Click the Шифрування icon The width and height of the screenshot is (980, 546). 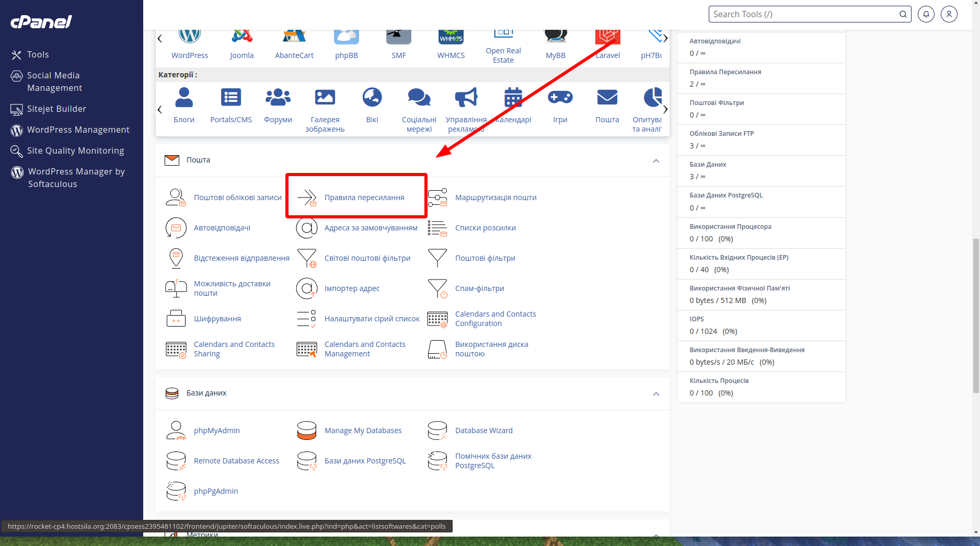(176, 319)
